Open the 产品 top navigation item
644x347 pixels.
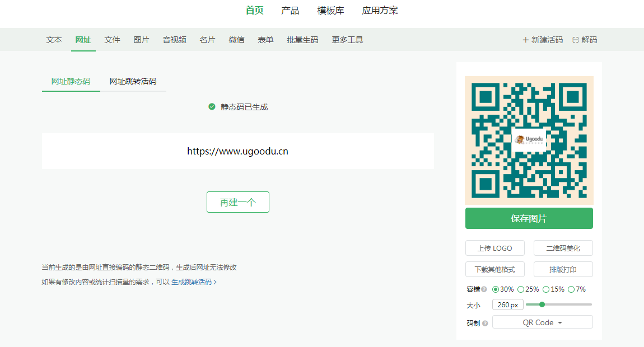click(x=290, y=11)
